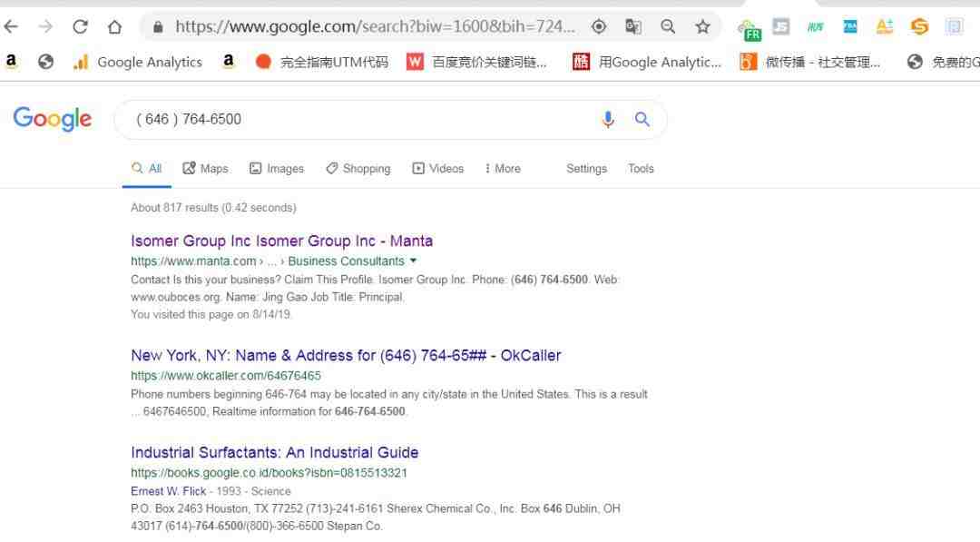Open the home page with the house icon
Image resolution: width=980 pixels, height=542 pixels.
pos(114,26)
